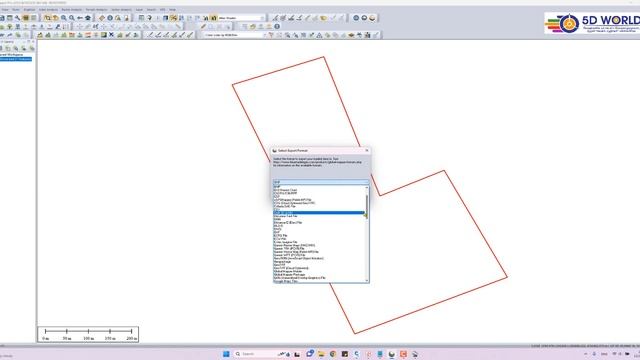Open the Search menu
Screen dimensions: 640x360
coord(151,9)
